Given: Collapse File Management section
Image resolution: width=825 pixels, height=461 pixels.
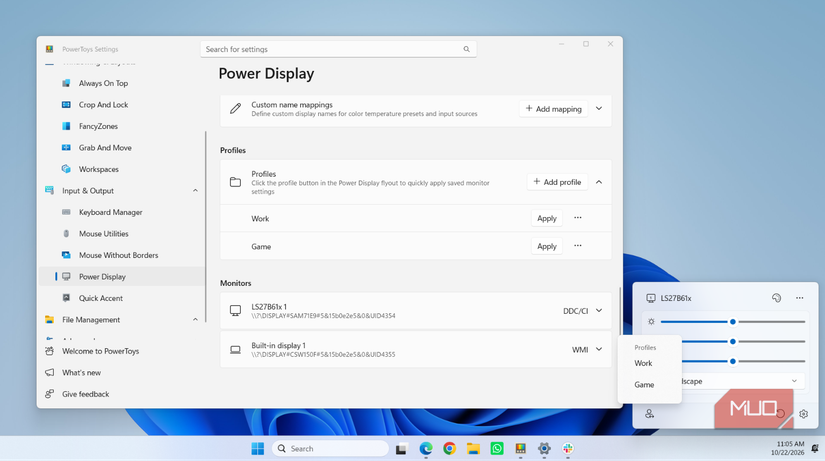Looking at the screenshot, I should [195, 319].
